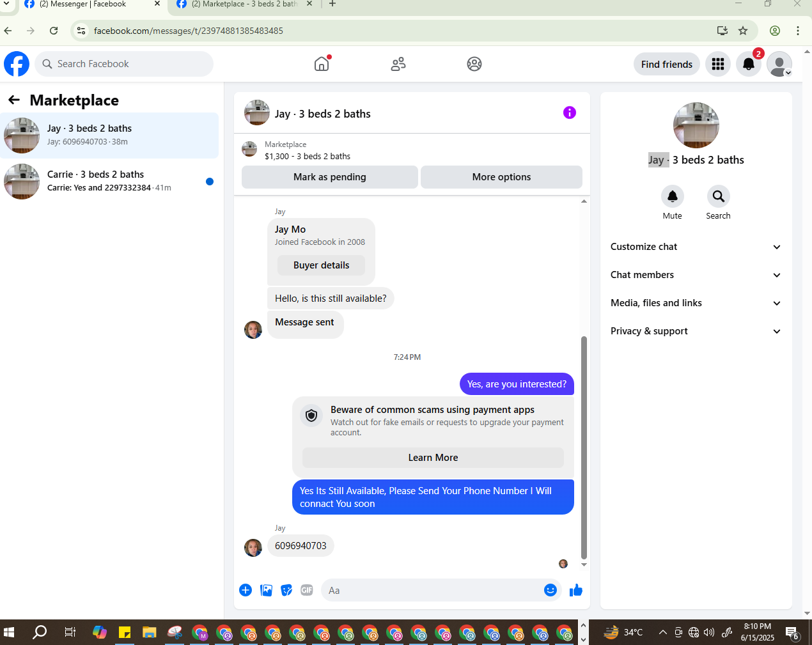This screenshot has height=645, width=812.
Task: Close the Messenger browser tab
Action: 157,4
